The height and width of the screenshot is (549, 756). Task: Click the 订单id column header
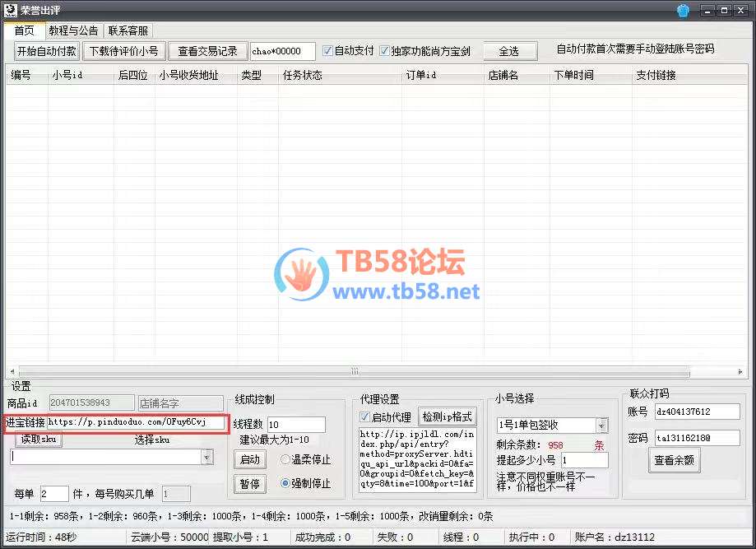coord(442,75)
